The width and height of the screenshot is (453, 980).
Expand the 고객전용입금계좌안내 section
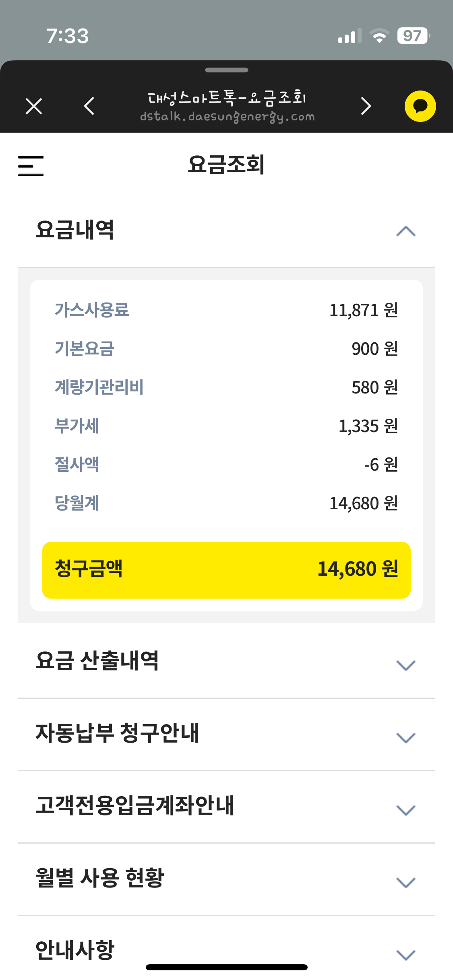pos(405,810)
